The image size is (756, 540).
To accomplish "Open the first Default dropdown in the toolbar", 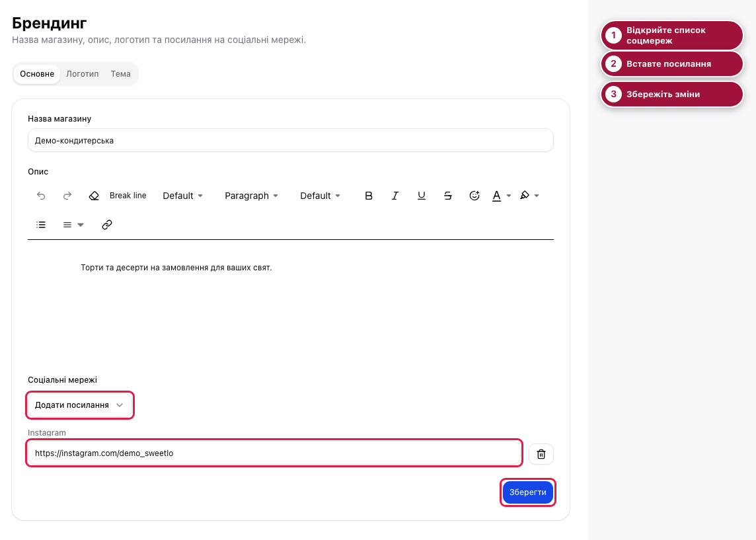I will (x=183, y=196).
